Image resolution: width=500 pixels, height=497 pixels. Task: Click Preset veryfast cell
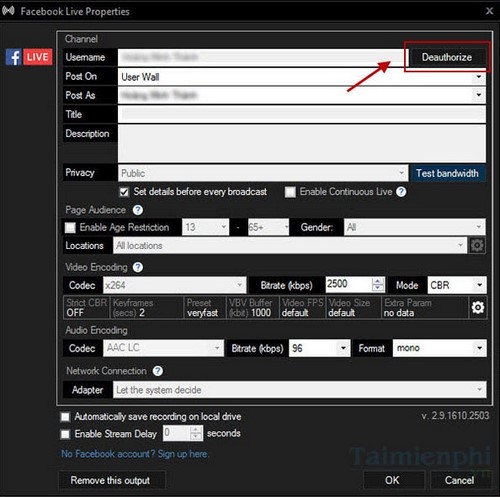click(x=205, y=307)
